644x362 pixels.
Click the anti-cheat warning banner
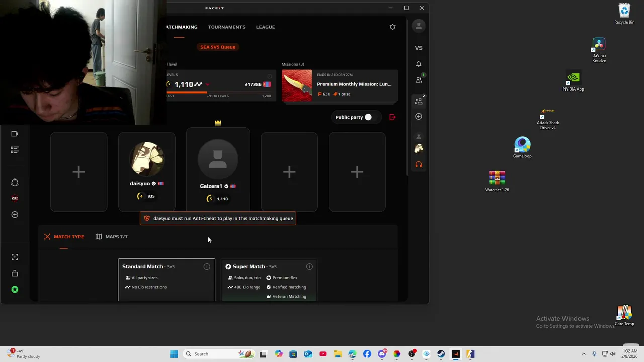tap(218, 218)
